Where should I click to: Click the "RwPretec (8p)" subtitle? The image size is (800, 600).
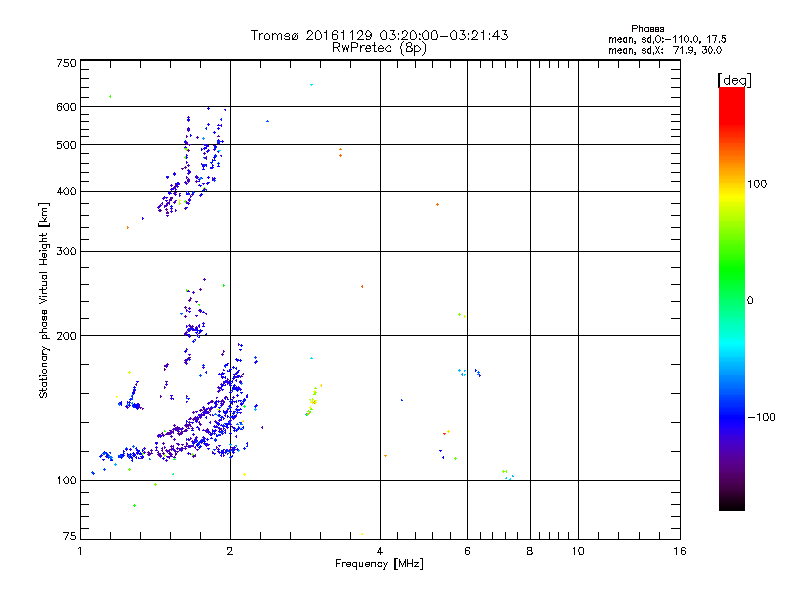click(379, 48)
